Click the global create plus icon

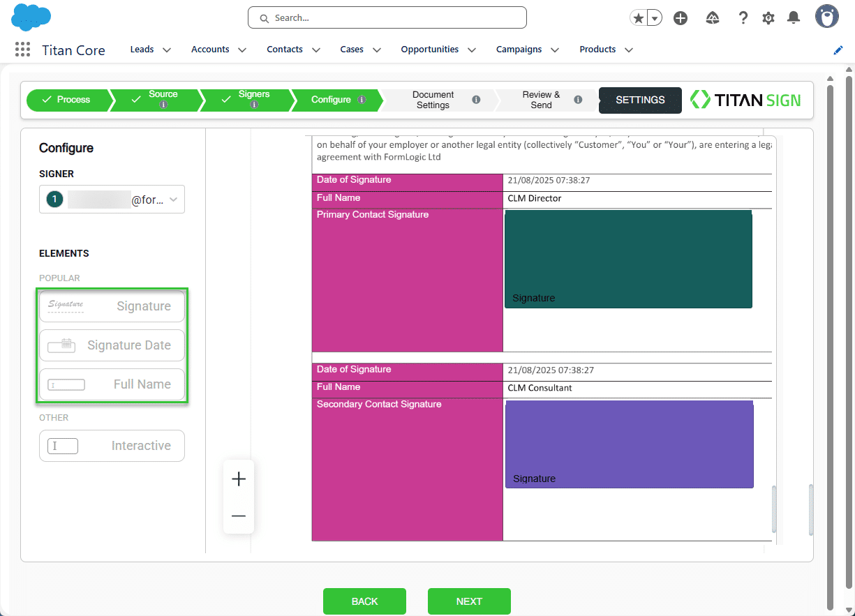681,18
